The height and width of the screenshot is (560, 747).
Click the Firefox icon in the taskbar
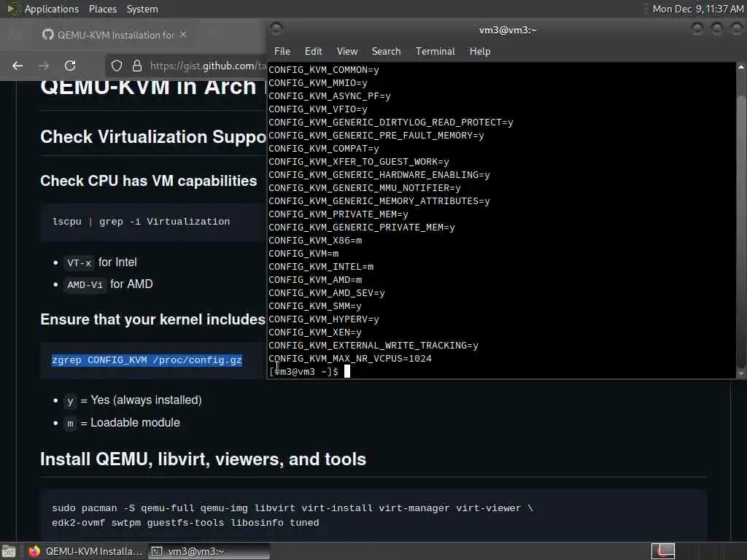click(x=34, y=551)
